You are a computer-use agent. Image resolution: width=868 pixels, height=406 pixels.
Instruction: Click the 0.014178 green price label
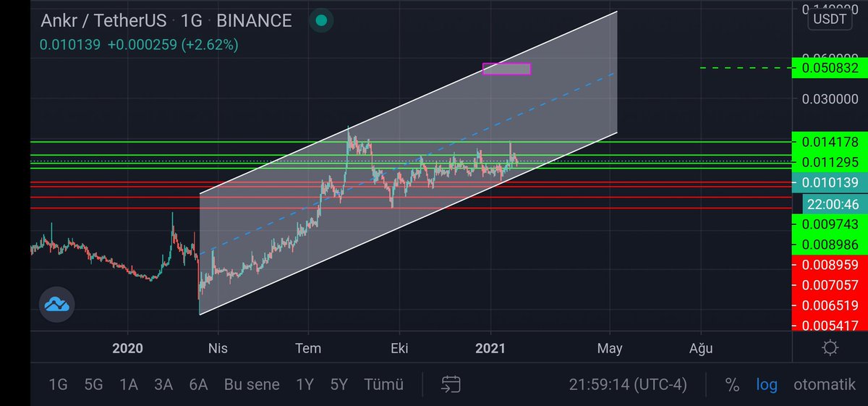829,141
